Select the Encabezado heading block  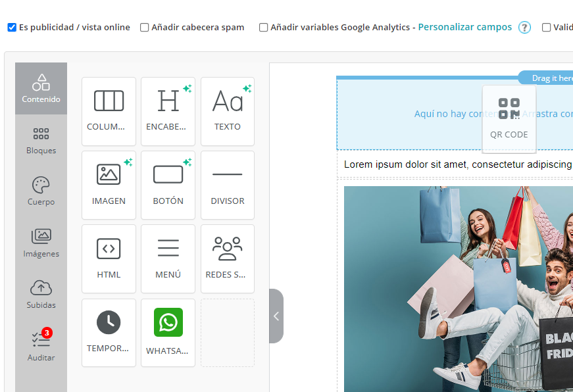click(x=168, y=111)
